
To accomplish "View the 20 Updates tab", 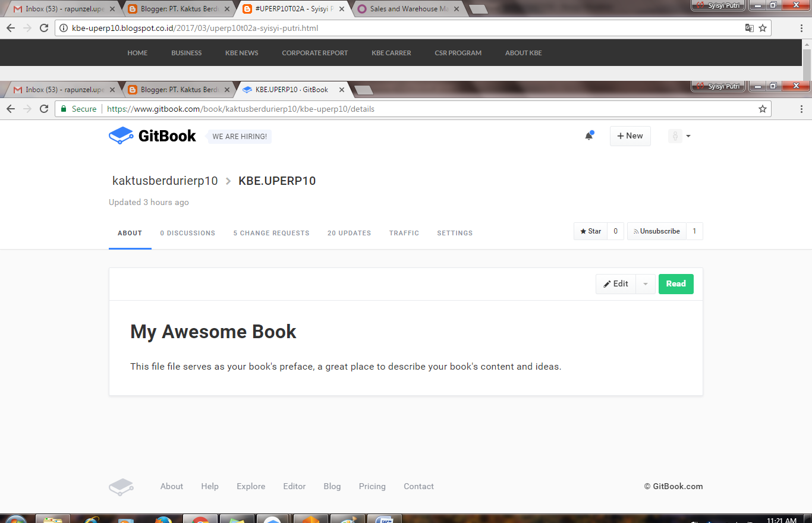I will tap(350, 233).
